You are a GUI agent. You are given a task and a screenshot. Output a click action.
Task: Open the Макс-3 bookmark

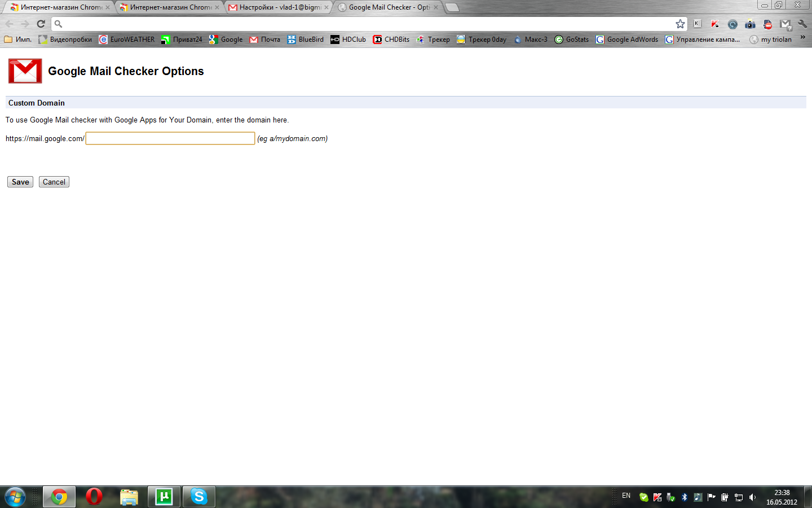coord(530,40)
